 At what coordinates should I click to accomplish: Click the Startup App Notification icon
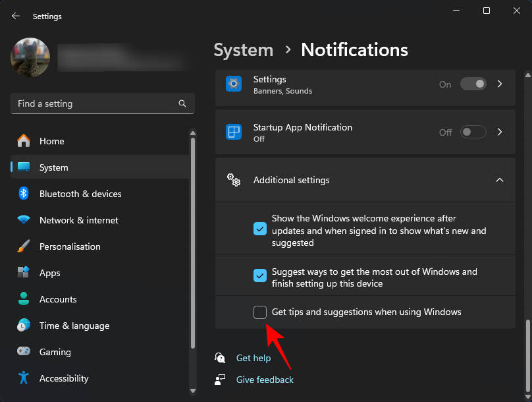234,132
